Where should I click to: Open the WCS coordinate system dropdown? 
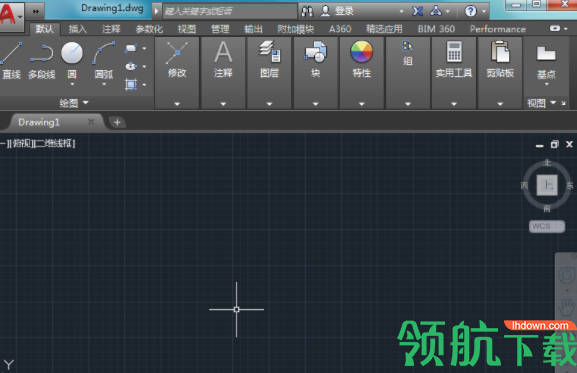[x=547, y=226]
